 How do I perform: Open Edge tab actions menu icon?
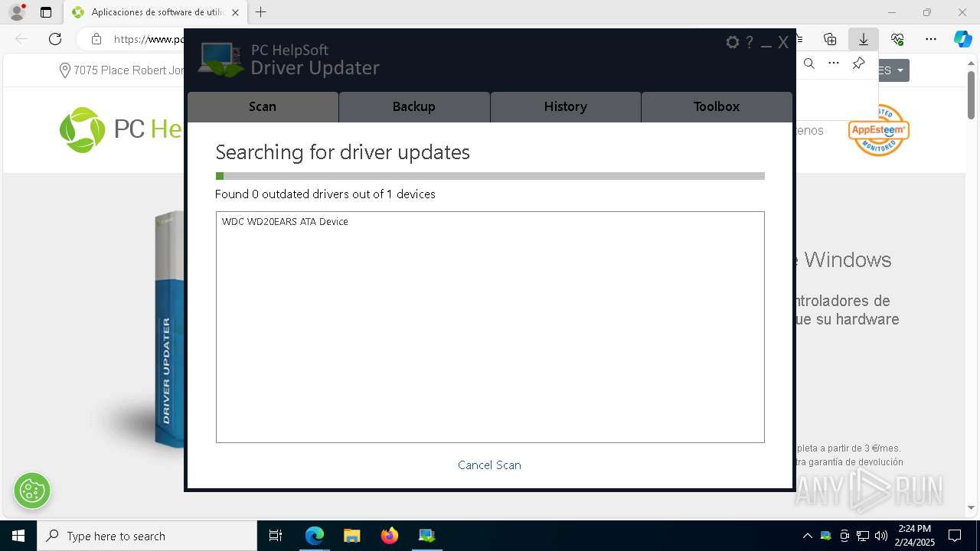click(46, 12)
